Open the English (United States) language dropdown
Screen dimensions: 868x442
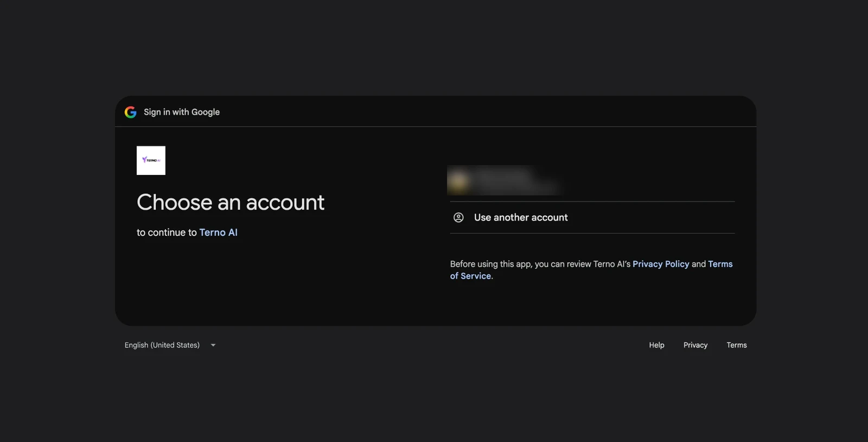tap(170, 345)
